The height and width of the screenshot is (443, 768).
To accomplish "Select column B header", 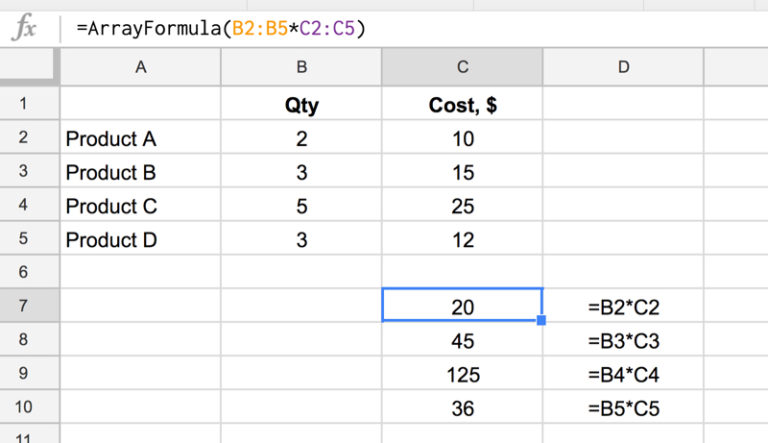I will [301, 68].
